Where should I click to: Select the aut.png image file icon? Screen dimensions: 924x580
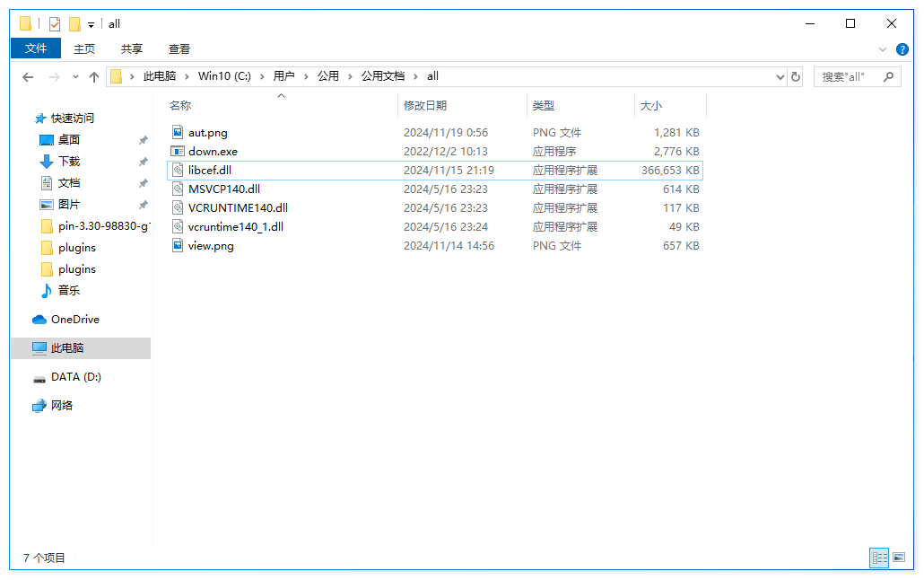(178, 132)
